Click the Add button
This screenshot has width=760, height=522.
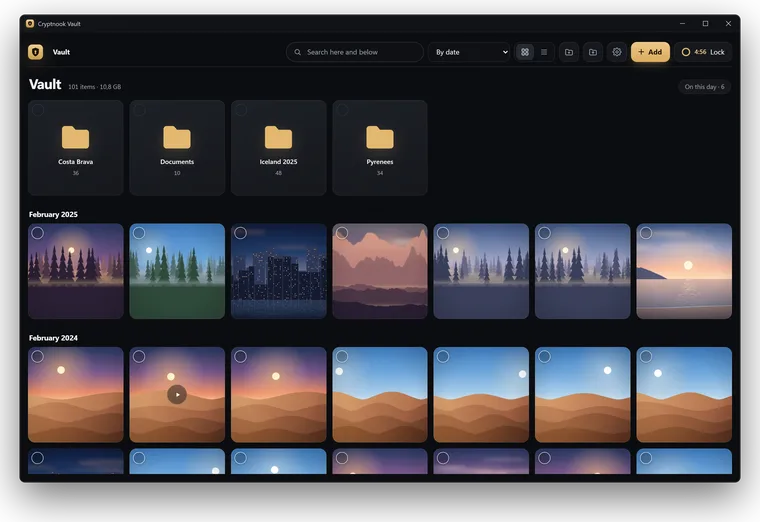pos(650,52)
